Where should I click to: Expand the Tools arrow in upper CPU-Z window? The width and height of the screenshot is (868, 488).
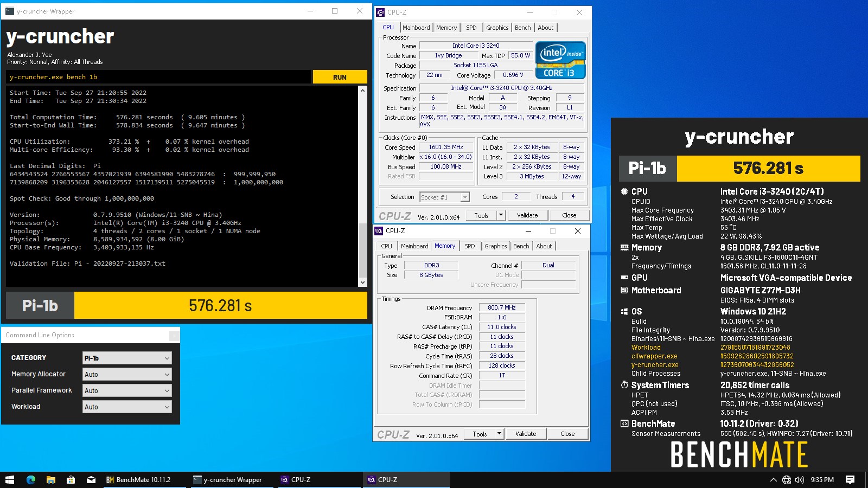click(x=501, y=215)
